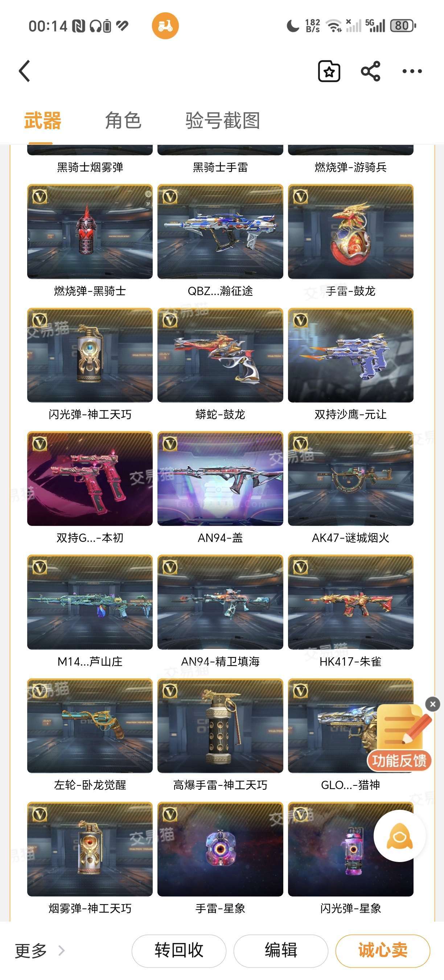Select the 武器 tab

42,121
